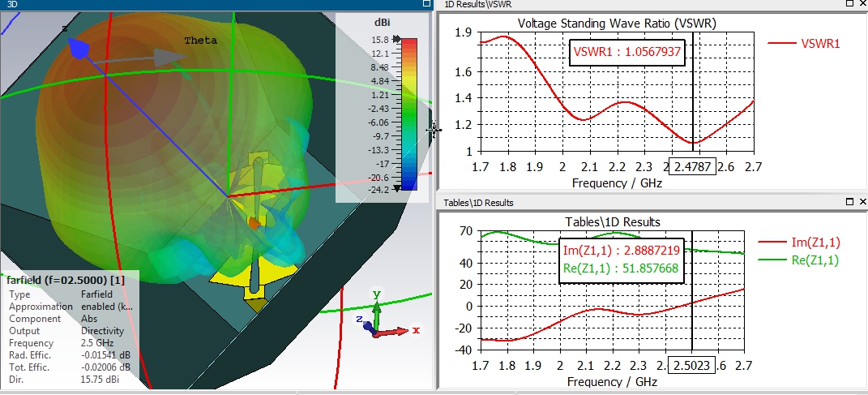The height and width of the screenshot is (395, 868).
Task: Click the upper clamp arrow at 15.8 on color scale
Action: point(396,39)
